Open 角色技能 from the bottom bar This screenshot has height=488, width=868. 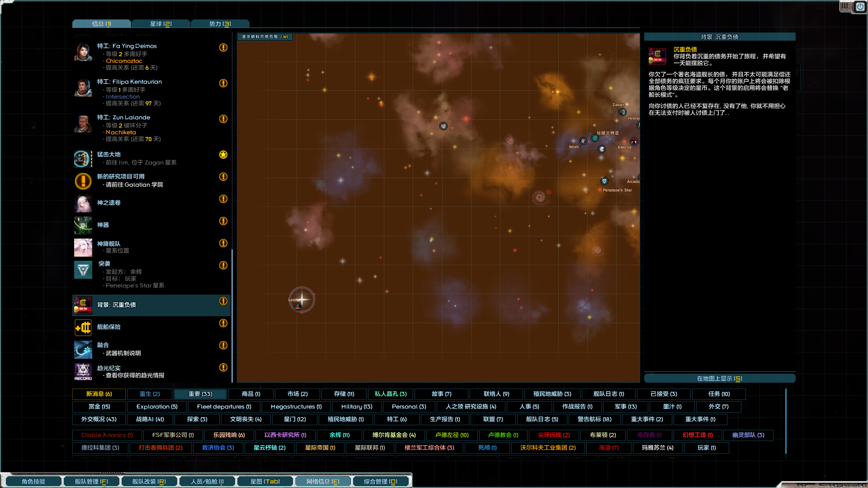(x=33, y=481)
